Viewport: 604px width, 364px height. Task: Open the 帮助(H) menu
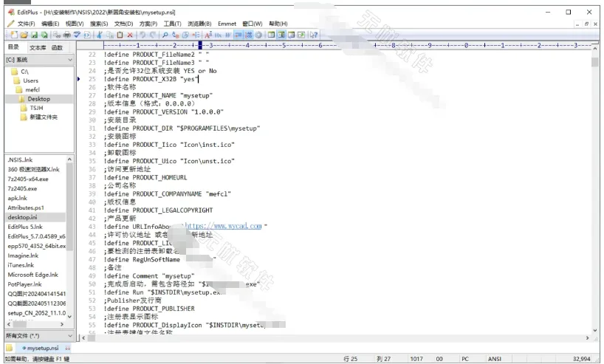click(x=278, y=24)
